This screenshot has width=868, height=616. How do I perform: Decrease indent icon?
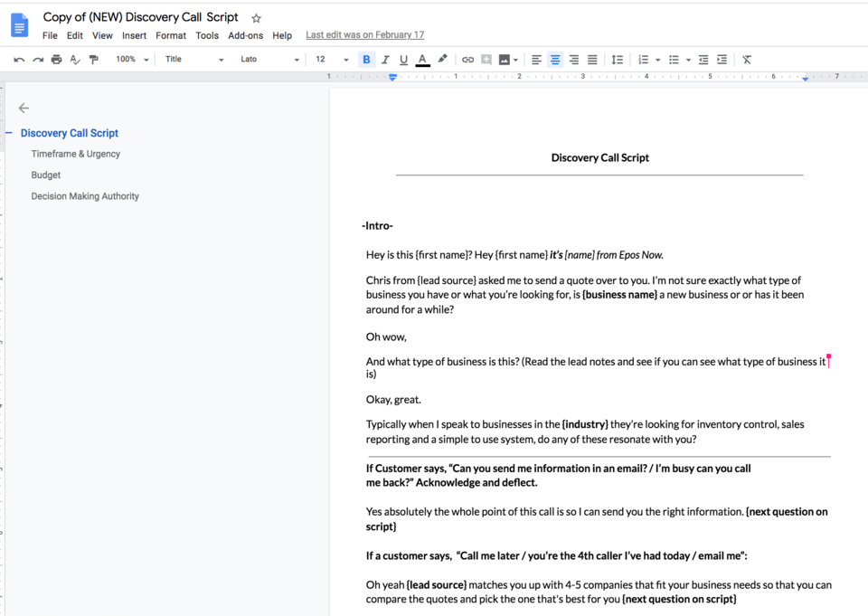703,60
